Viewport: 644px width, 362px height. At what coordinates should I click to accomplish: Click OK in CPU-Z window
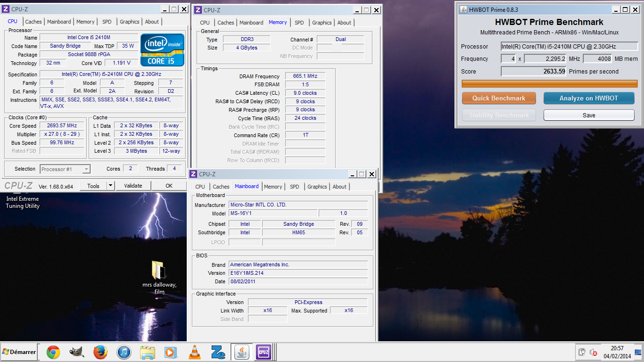169,186
